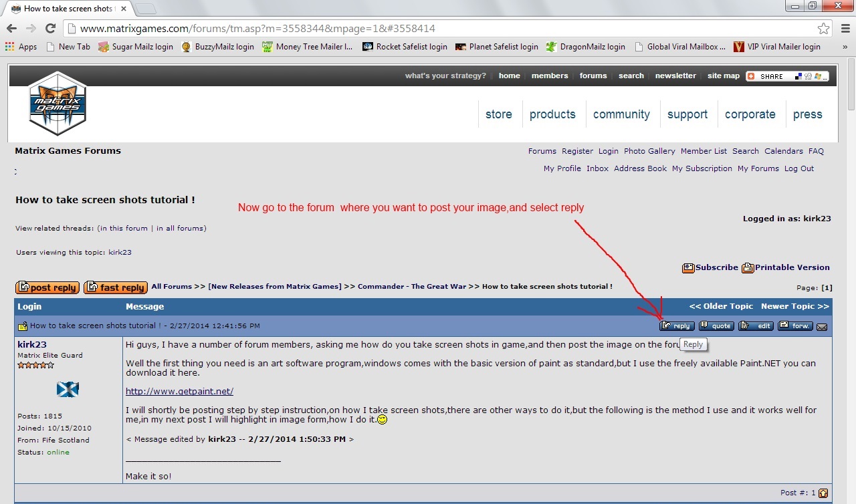Viewport: 856px width, 504px height.
Task: Open the Inbox link
Action: 598,168
